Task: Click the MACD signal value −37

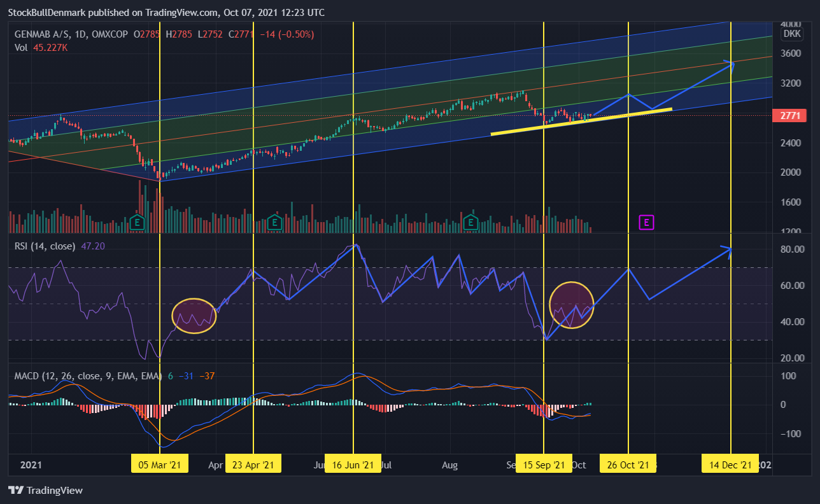Action: click(x=207, y=376)
